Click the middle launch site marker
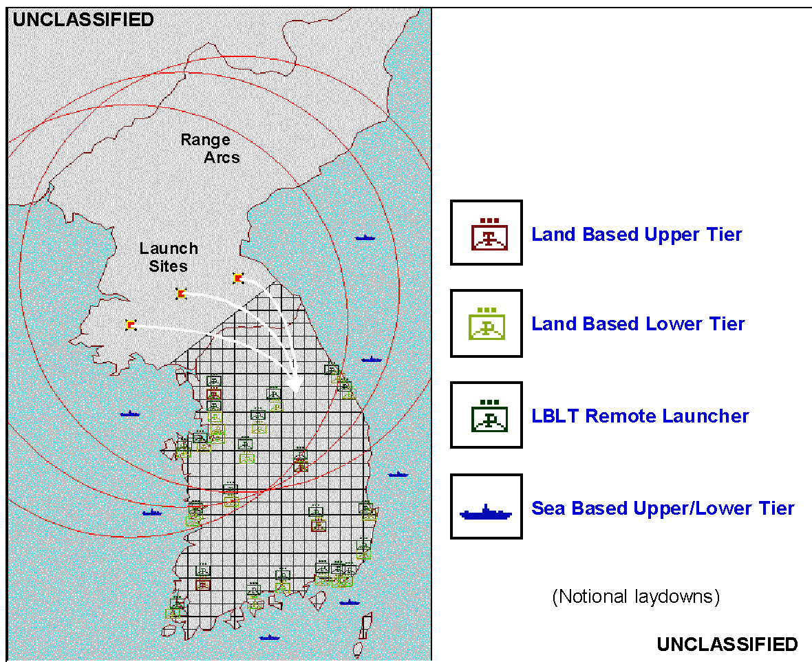Screen dimensions: 812x662 (181, 295)
